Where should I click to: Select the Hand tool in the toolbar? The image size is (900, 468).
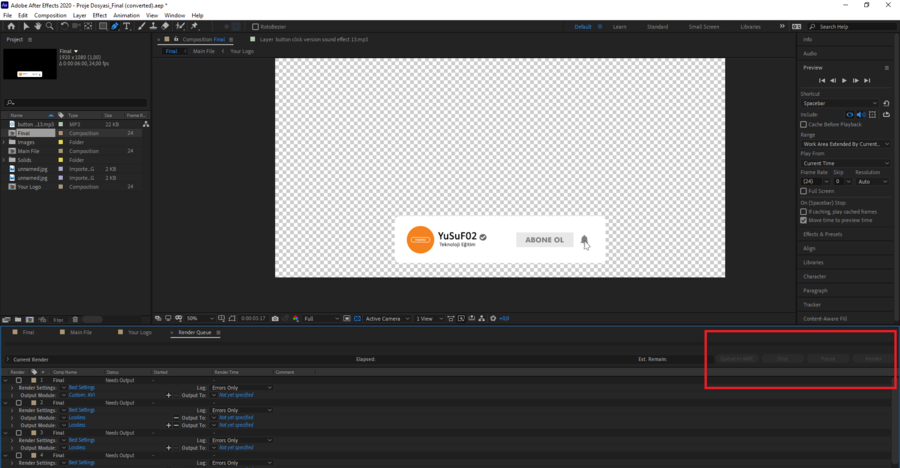(x=38, y=26)
